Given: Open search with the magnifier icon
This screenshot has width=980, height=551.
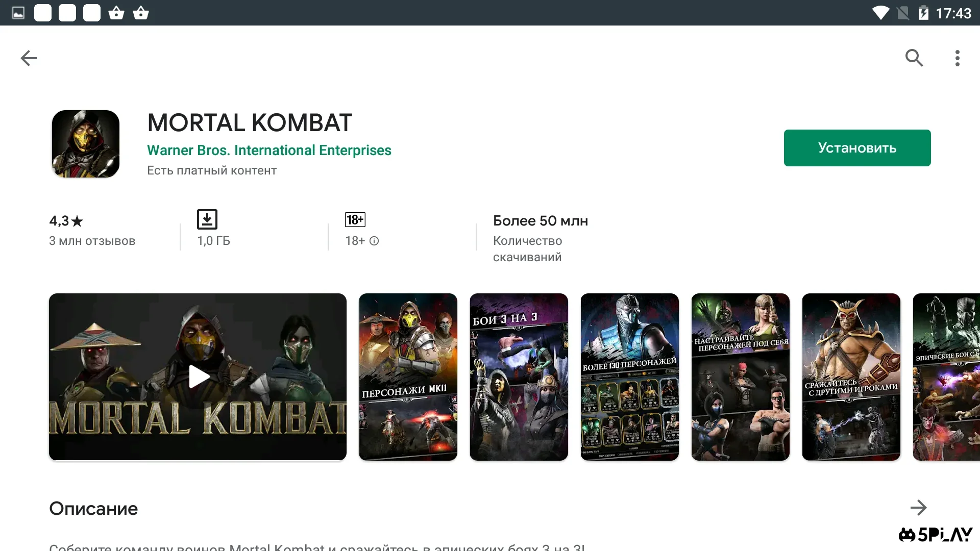Looking at the screenshot, I should (x=914, y=58).
